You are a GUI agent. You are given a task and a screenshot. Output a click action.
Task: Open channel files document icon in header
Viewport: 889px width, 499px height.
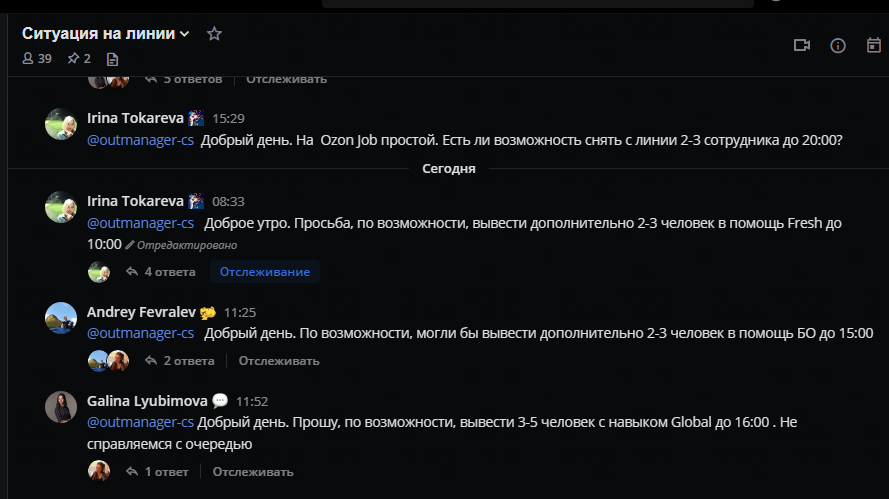[112, 59]
